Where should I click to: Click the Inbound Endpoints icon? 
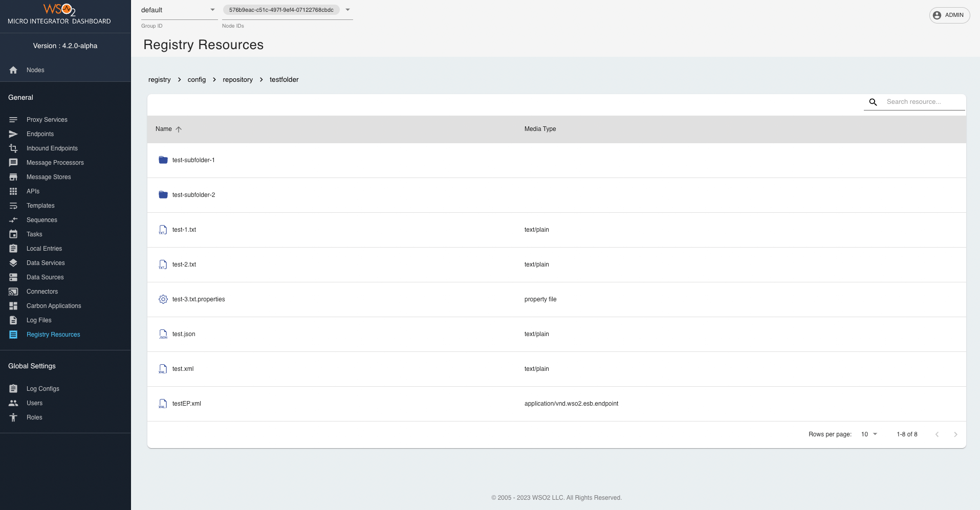13,148
